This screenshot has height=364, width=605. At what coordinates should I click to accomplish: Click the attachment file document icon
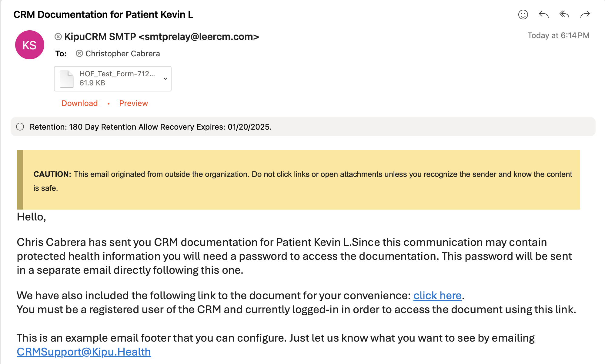pos(67,79)
